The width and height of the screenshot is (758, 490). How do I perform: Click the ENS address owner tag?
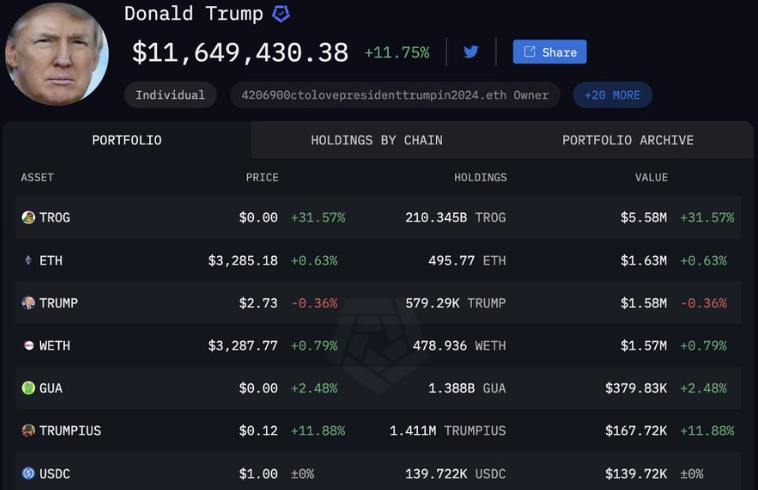coord(395,95)
